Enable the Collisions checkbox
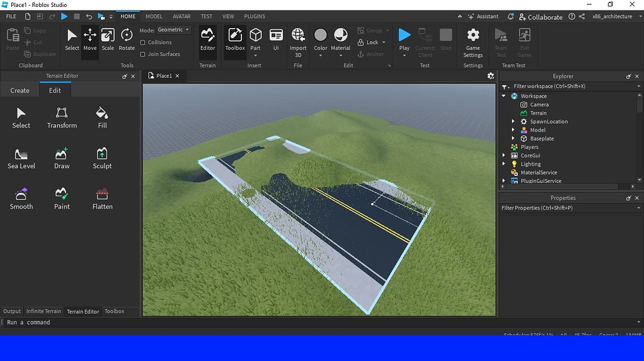 (142, 42)
